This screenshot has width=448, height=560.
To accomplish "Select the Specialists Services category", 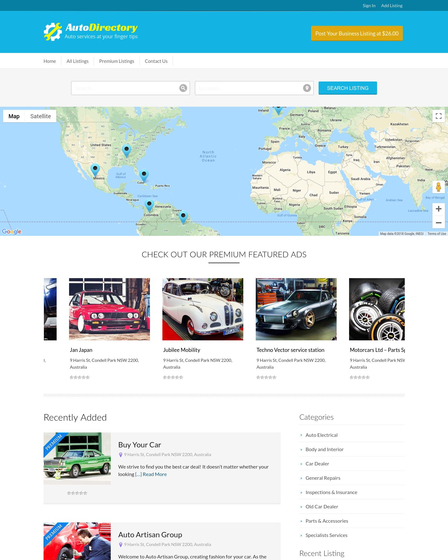I will point(326,535).
